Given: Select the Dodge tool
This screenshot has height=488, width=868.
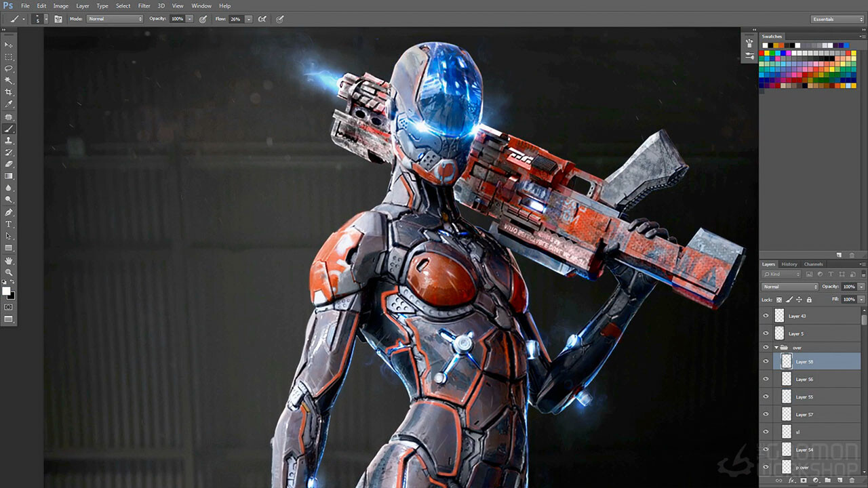Looking at the screenshot, I should pyautogui.click(x=9, y=200).
